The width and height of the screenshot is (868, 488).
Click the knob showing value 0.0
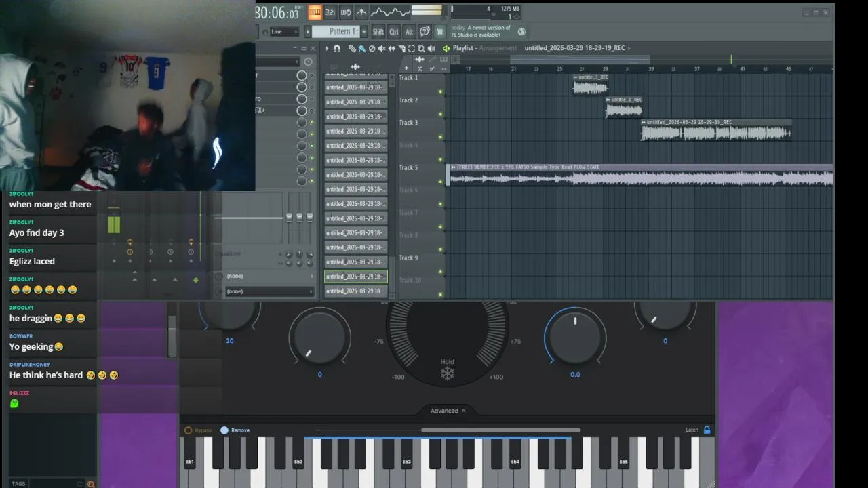click(575, 337)
